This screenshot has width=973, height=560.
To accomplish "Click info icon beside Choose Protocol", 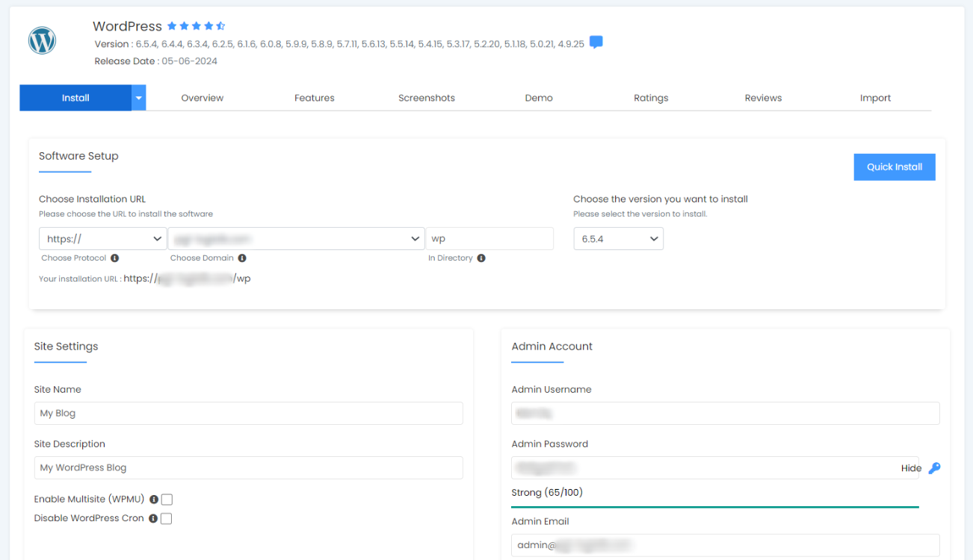I will tap(114, 258).
